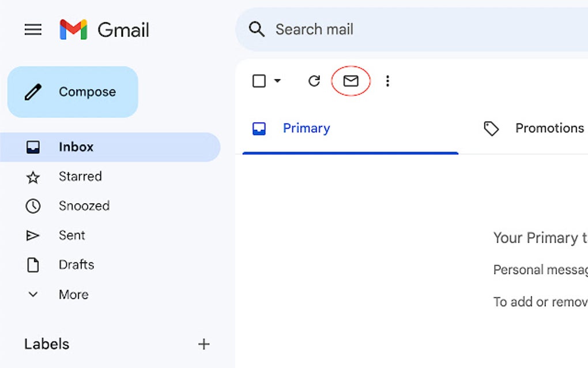
Task: Open Drafts using the document icon
Action: click(x=33, y=265)
